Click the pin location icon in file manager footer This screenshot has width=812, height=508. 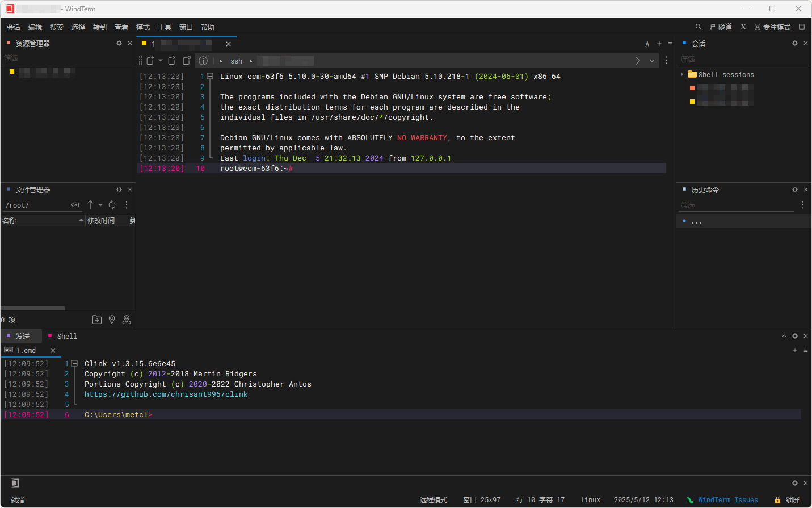112,320
